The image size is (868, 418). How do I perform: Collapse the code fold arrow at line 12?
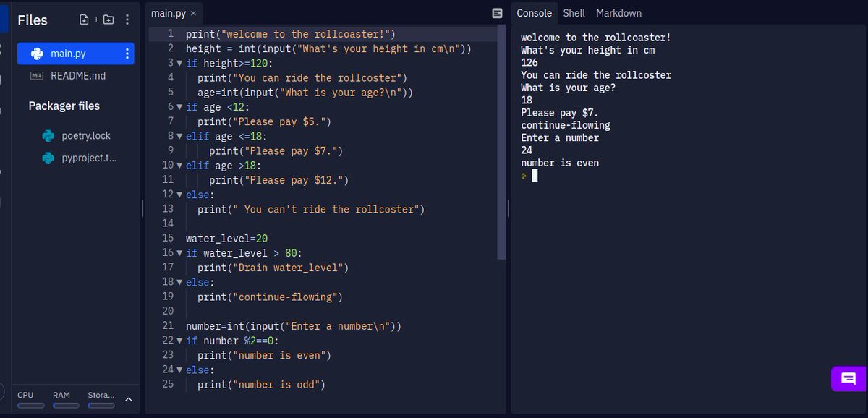click(x=179, y=195)
